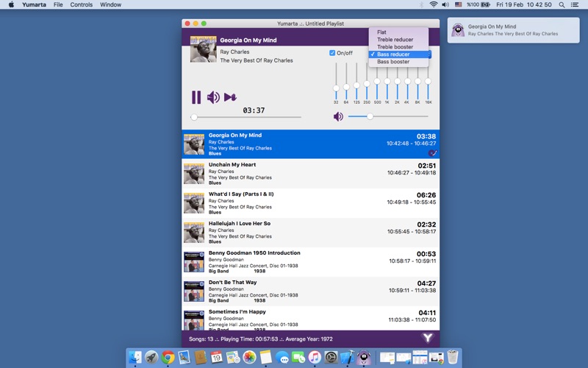Click Georgia On My Mind playlist row
The width and height of the screenshot is (588, 368).
pyautogui.click(x=310, y=144)
